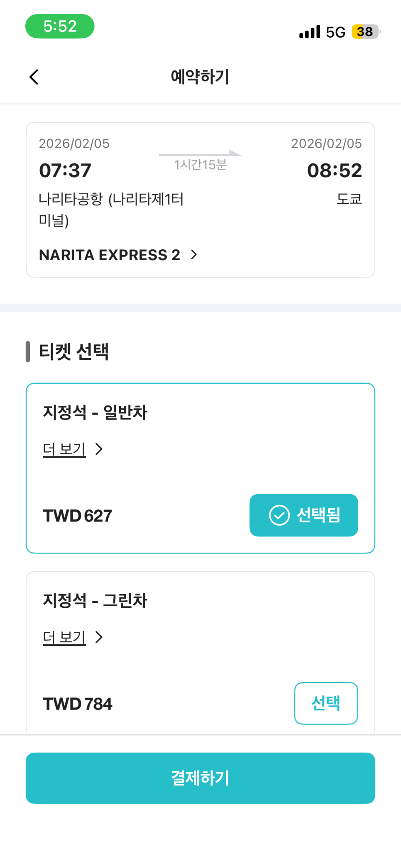The image size is (401, 868).
Task: Expand NARITA EXPRESS 2 train details chevron
Action: [194, 254]
